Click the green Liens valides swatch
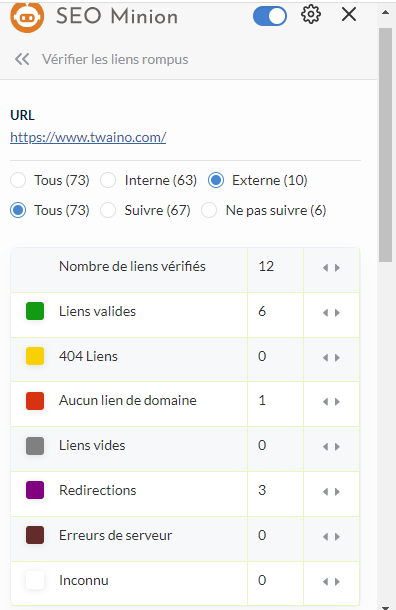This screenshot has width=396, height=610. coord(35,311)
